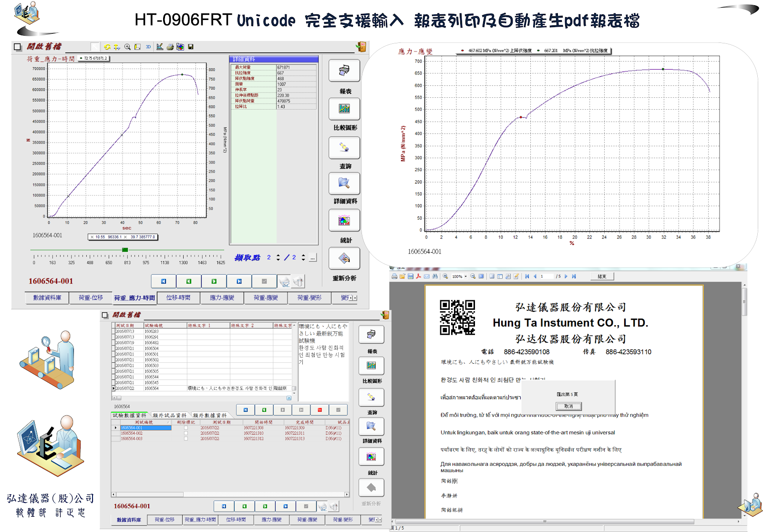Toggle delete mark checkbox for 1606564-003
The width and height of the screenshot is (763, 532).
coord(186,439)
